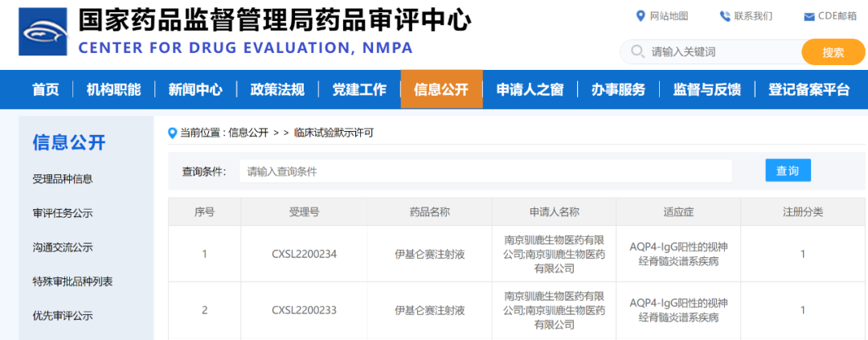
Task: Select 沟通交流公示 in sidebar
Action: (63, 248)
